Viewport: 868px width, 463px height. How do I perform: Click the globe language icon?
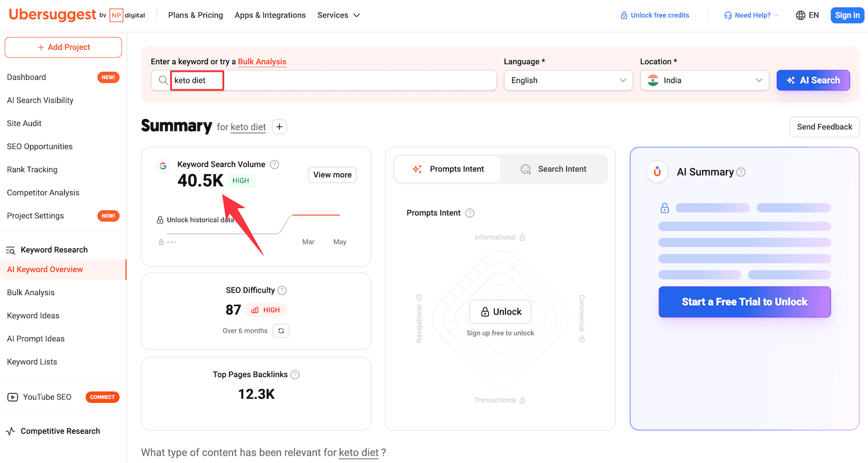(800, 16)
